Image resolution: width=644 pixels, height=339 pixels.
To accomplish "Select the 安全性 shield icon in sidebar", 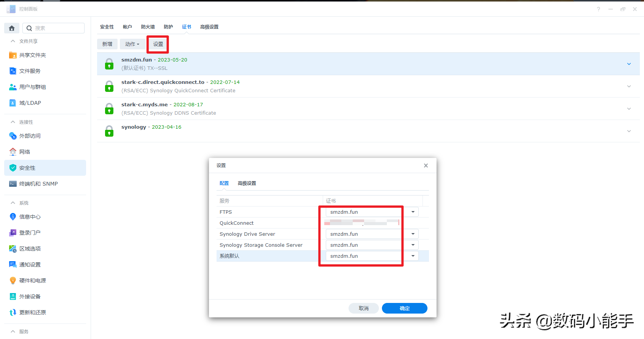I will click(x=13, y=168).
